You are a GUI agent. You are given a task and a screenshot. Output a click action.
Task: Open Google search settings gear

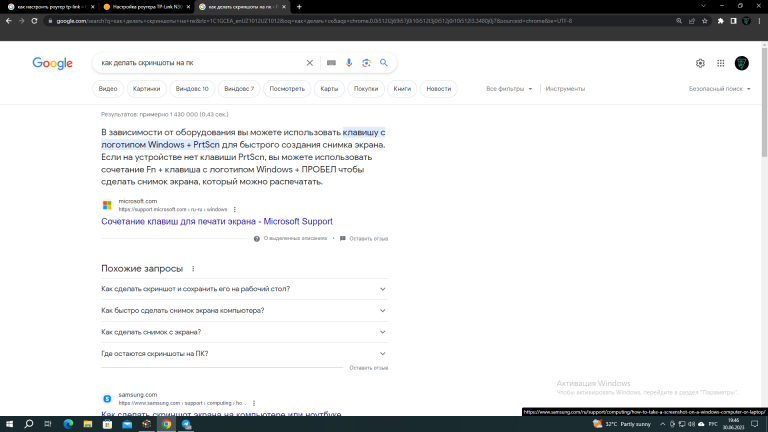[700, 63]
